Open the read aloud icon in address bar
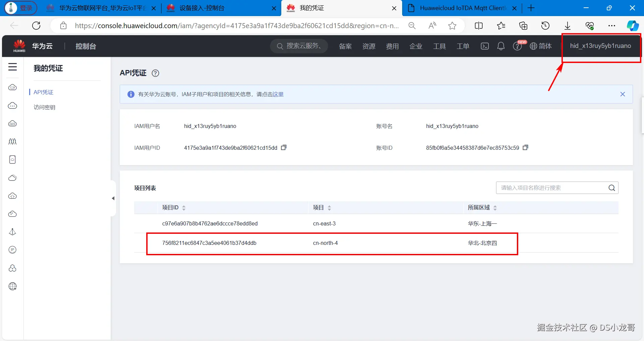This screenshot has height=341, width=644. (432, 25)
